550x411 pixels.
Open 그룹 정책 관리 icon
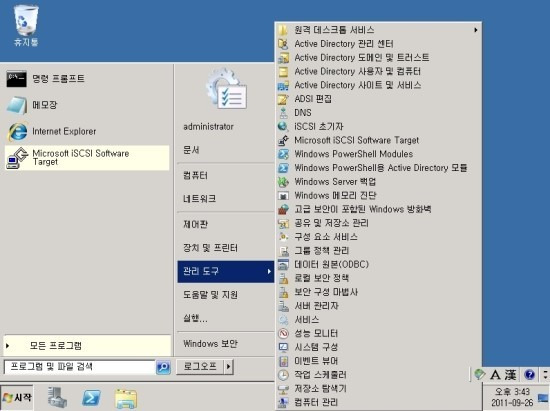coord(283,251)
